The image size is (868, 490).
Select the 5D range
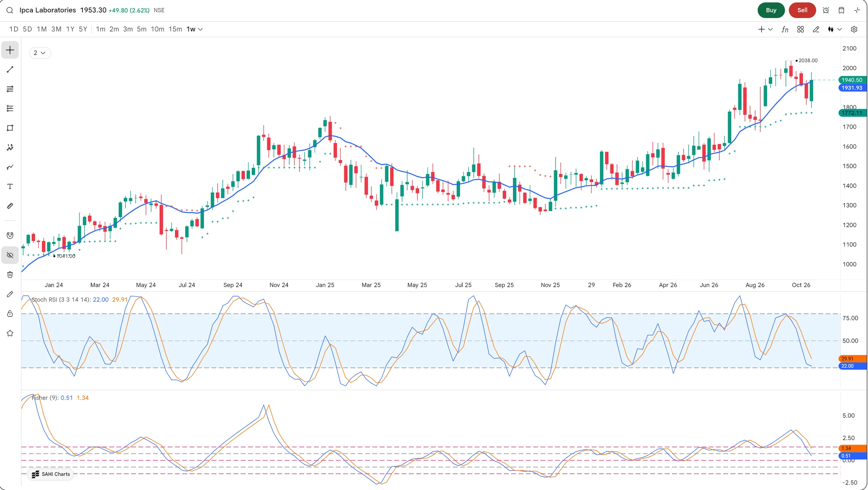(27, 29)
